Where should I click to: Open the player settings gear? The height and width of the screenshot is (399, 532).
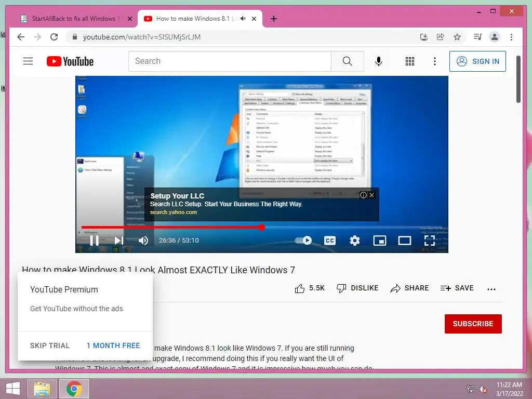(355, 241)
